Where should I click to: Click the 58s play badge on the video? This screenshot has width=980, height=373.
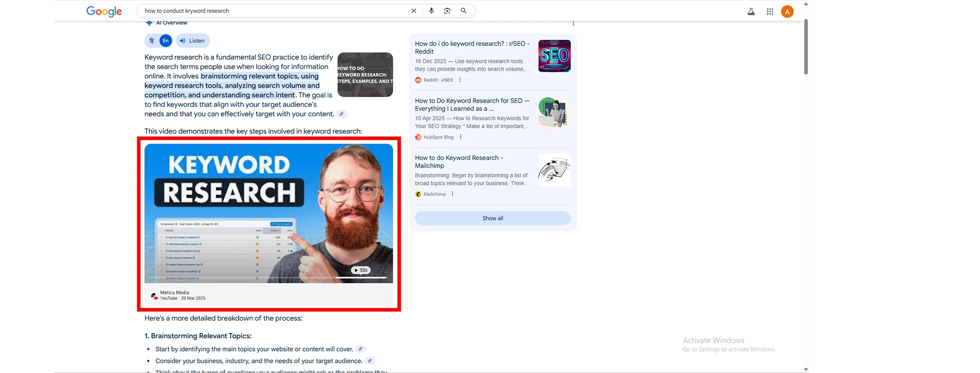point(360,270)
